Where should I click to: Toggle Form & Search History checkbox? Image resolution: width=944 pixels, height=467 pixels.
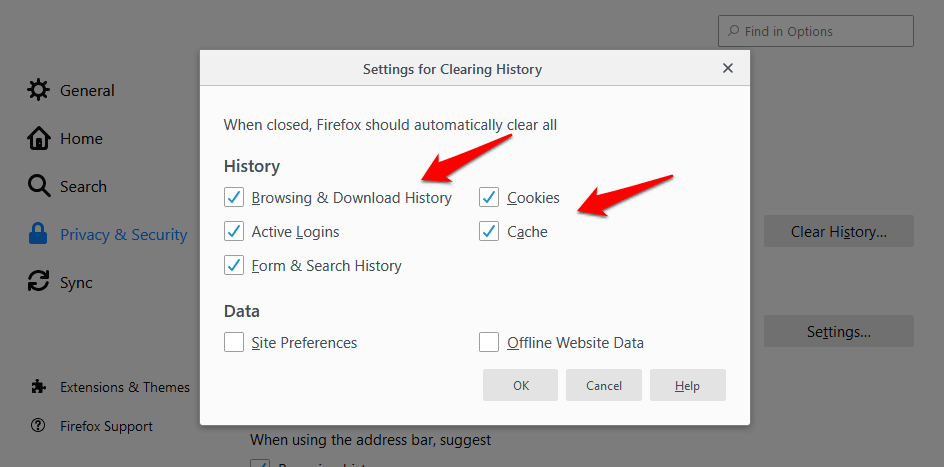click(x=234, y=265)
